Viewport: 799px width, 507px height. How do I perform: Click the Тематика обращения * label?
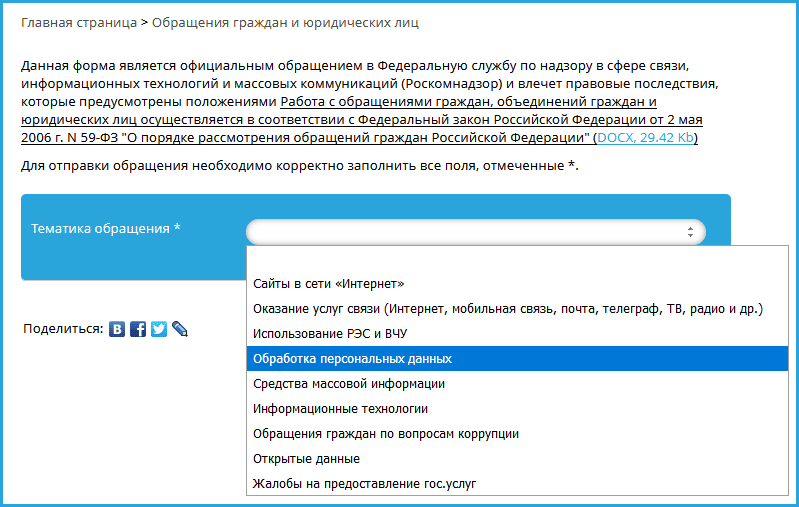(x=106, y=229)
